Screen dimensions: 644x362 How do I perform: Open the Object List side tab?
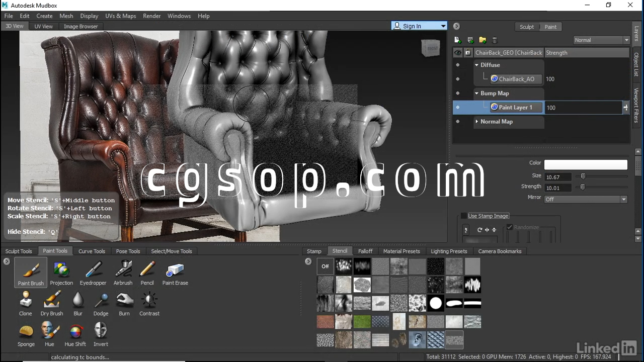tap(636, 64)
